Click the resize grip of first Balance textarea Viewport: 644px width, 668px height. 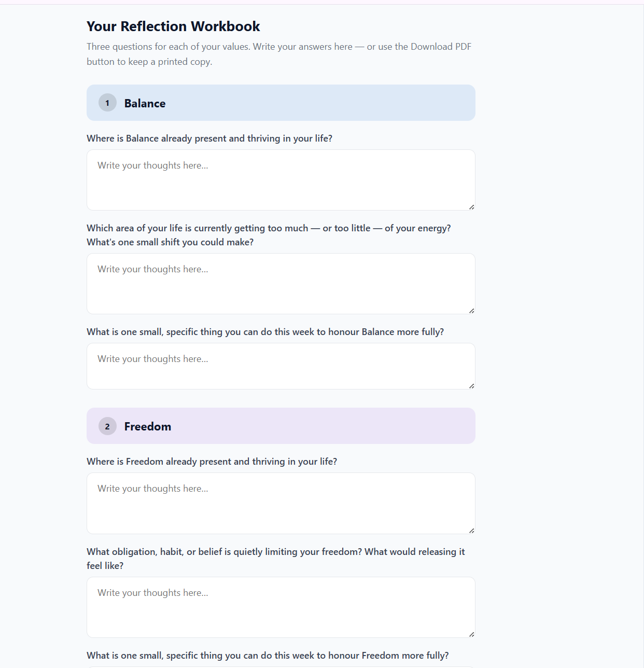pos(471,207)
